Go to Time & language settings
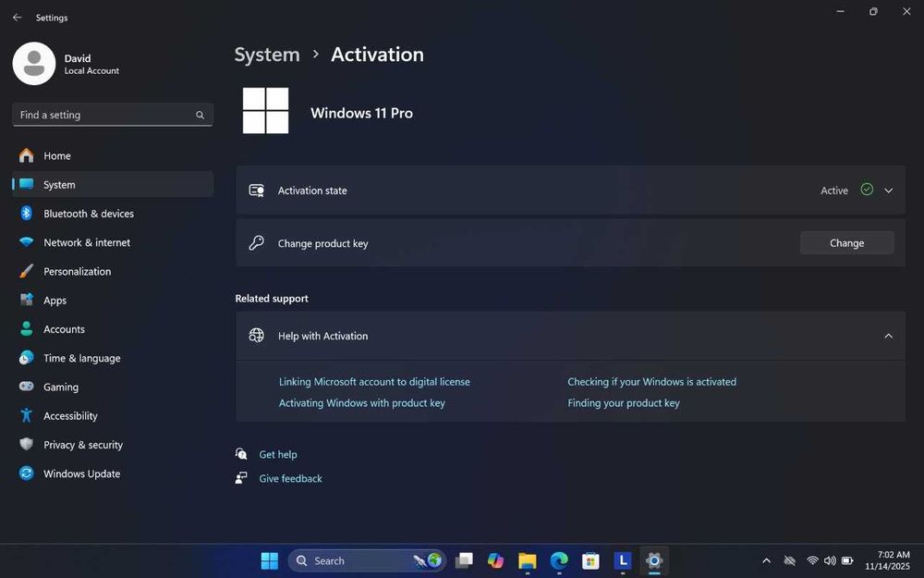Image resolution: width=924 pixels, height=578 pixels. click(x=113, y=358)
